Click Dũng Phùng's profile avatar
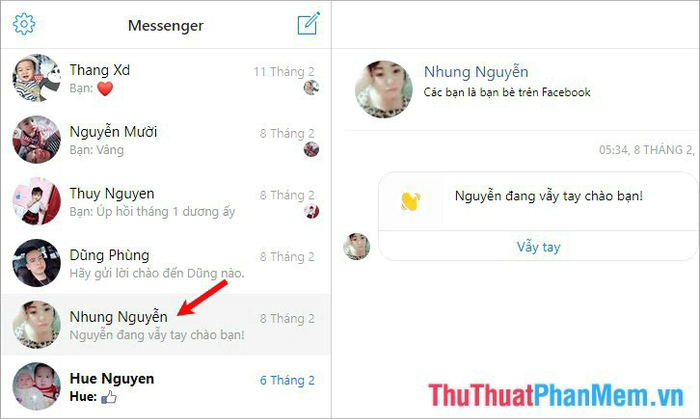 click(36, 263)
